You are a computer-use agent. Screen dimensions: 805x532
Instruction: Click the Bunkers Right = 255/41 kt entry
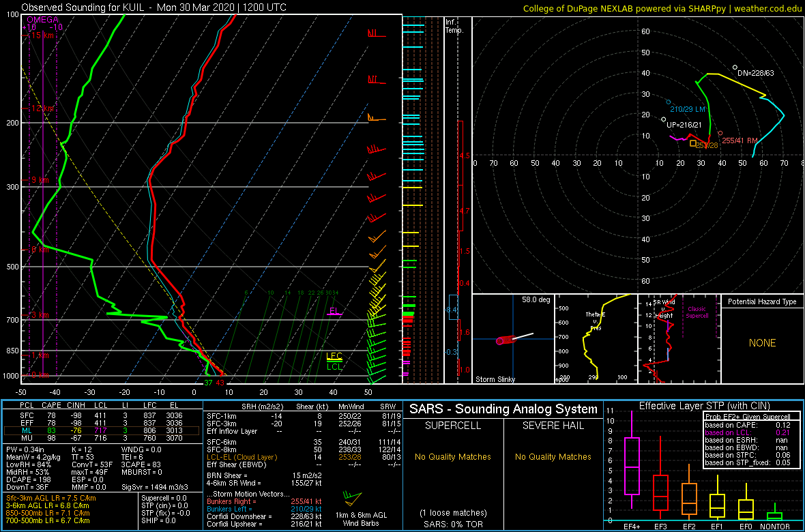263,501
